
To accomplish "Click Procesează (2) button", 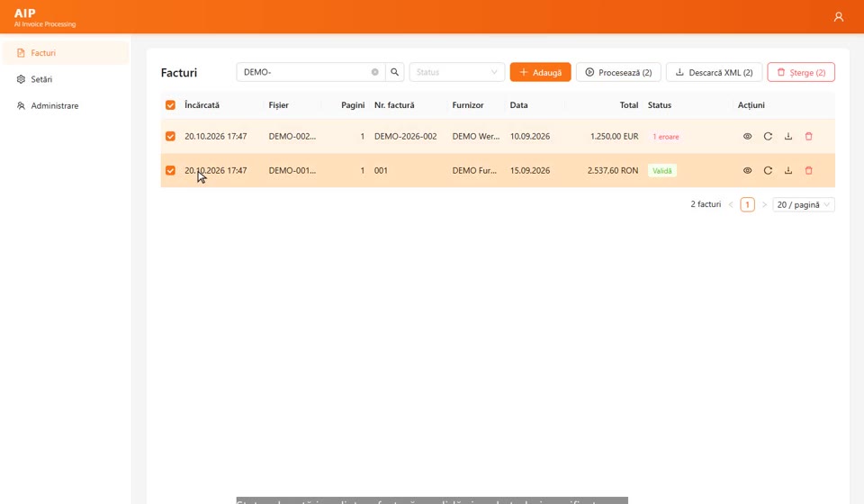I will 618,72.
